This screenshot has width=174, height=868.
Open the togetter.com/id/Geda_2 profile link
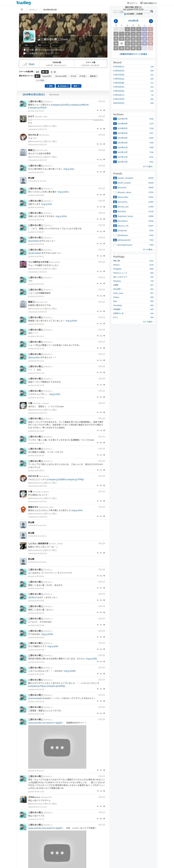[51, 50]
